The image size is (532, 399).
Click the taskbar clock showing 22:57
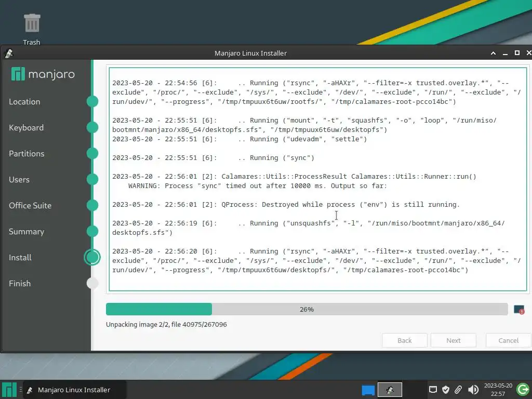pos(498,390)
